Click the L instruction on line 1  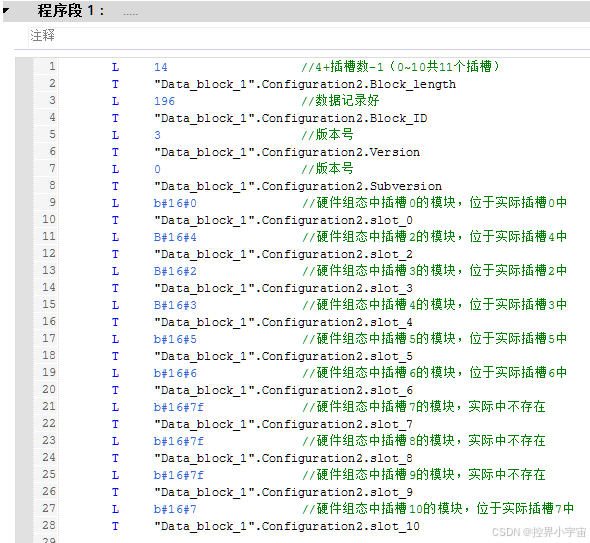click(115, 67)
